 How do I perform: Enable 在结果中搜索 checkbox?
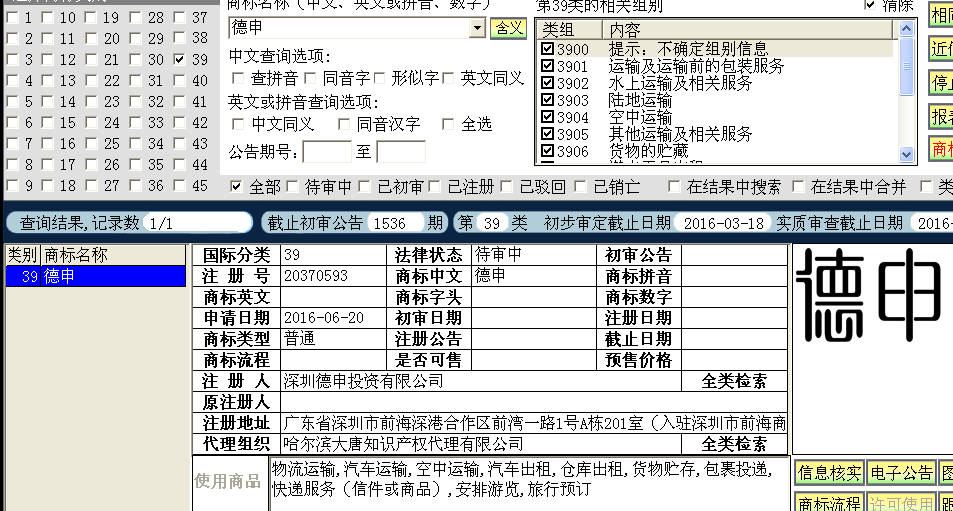click(673, 187)
